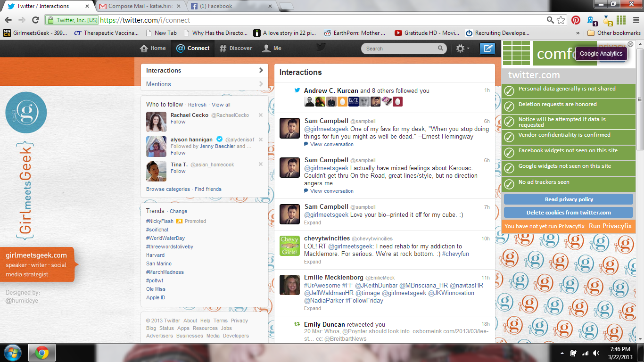
Task: Dismiss alyson hannigan follow suggestion
Action: [x=261, y=140]
